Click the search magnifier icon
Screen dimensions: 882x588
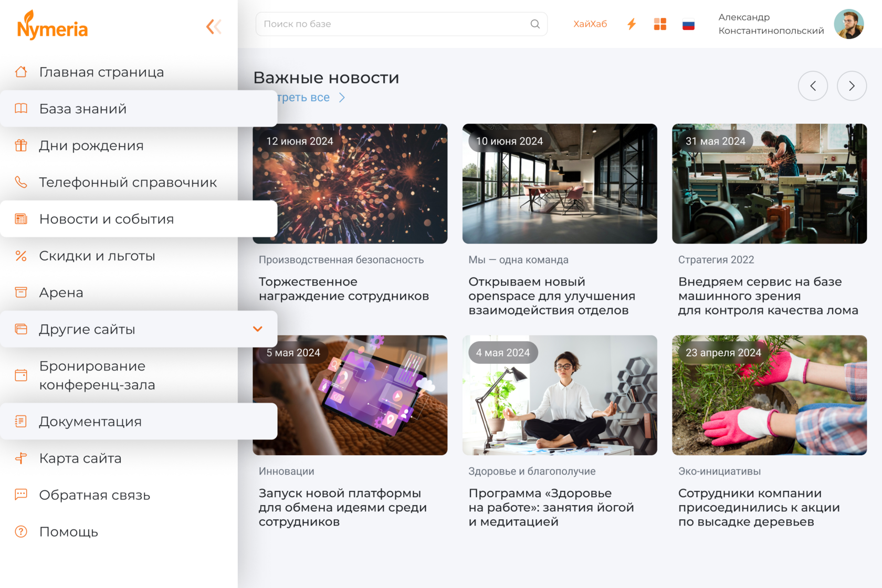click(535, 24)
